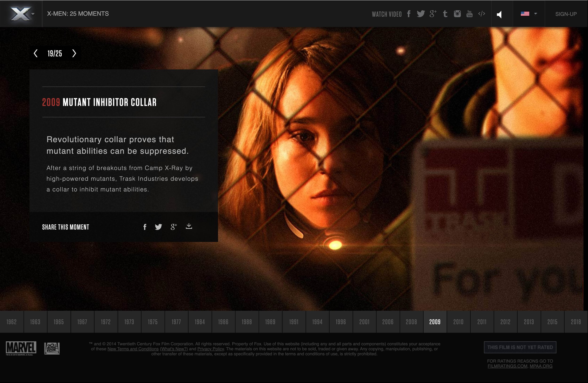Go to next moment with right arrow

74,53
